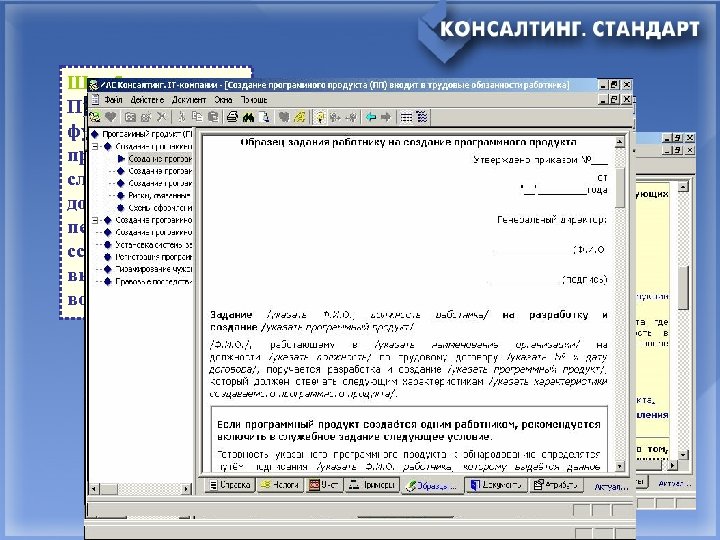Click the document icon left of Файл menu
The height and width of the screenshot is (540, 720).
(95, 99)
